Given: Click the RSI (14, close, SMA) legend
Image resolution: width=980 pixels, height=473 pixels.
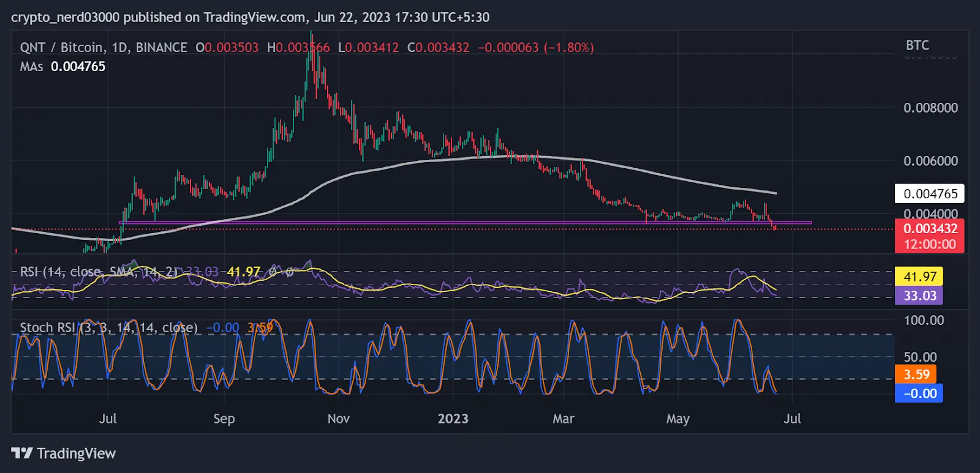Looking at the screenshot, I should [x=99, y=272].
